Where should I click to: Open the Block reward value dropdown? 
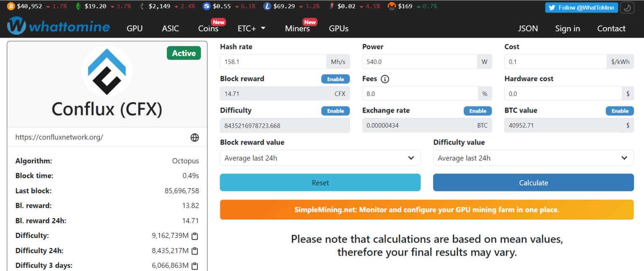click(320, 157)
